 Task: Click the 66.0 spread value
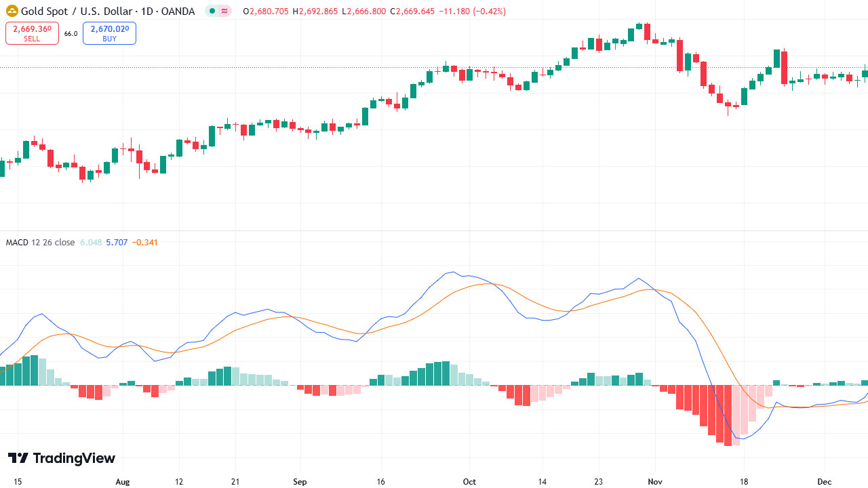click(71, 34)
